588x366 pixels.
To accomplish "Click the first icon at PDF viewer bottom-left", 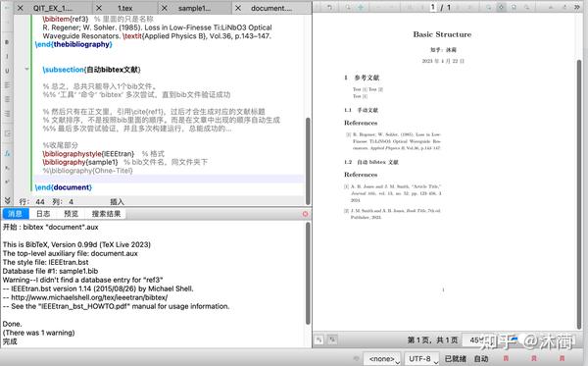I will pos(318,340).
